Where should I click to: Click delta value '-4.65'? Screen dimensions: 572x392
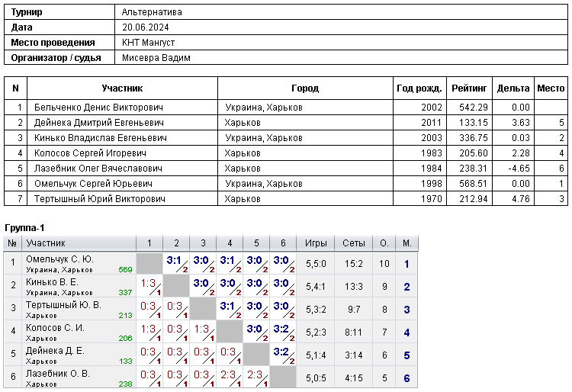point(519,169)
